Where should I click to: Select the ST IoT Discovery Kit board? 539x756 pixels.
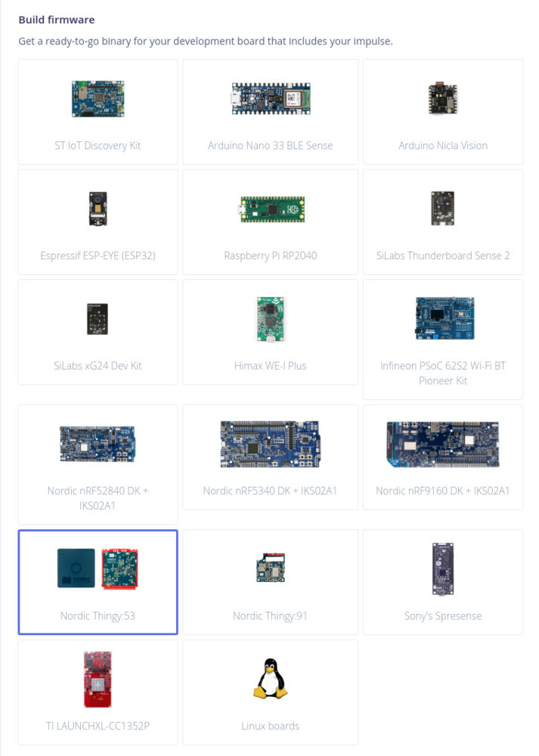point(98,112)
